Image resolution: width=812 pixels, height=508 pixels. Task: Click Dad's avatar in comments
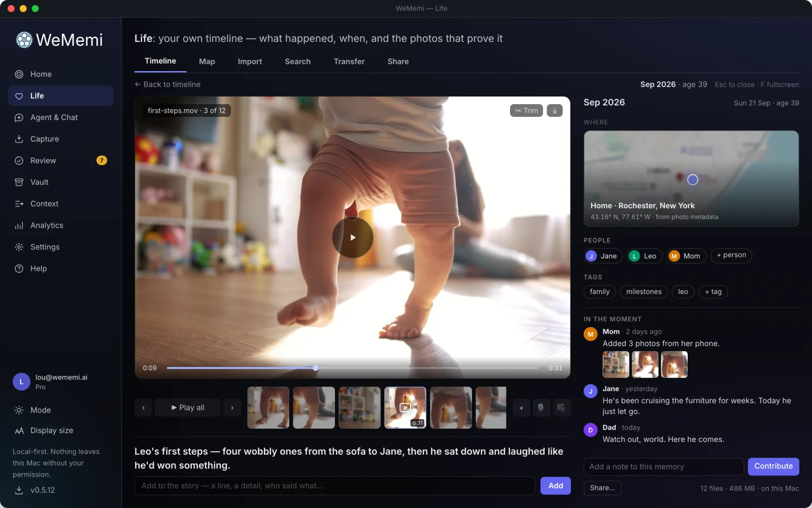(590, 430)
